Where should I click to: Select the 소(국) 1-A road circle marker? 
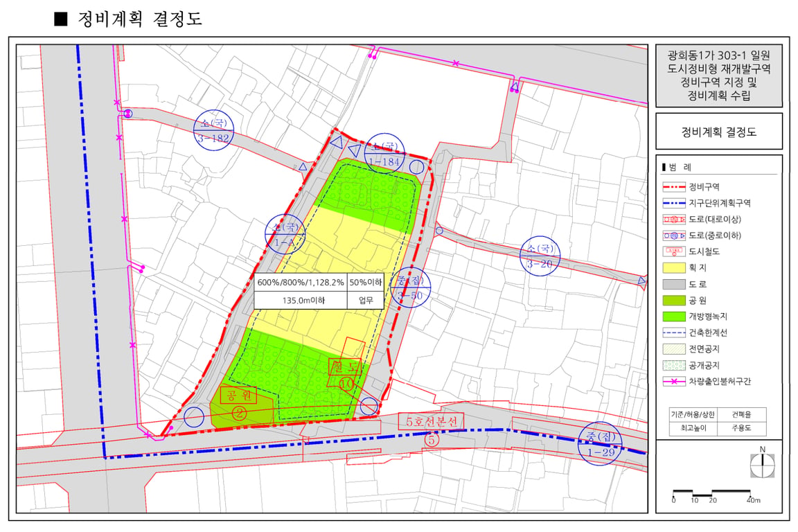(x=285, y=234)
